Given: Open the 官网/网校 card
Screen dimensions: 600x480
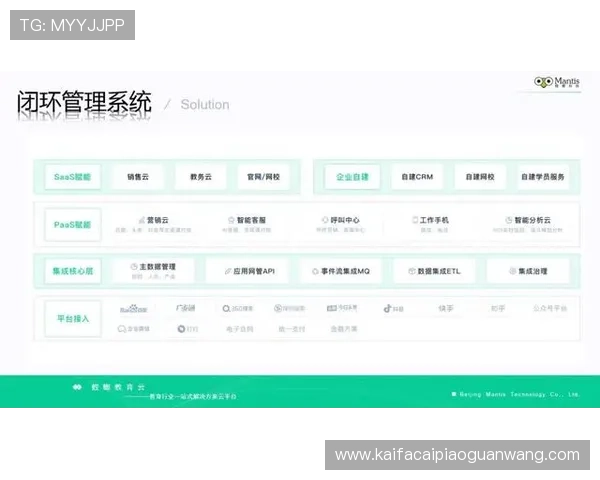Looking at the screenshot, I should click(264, 177).
